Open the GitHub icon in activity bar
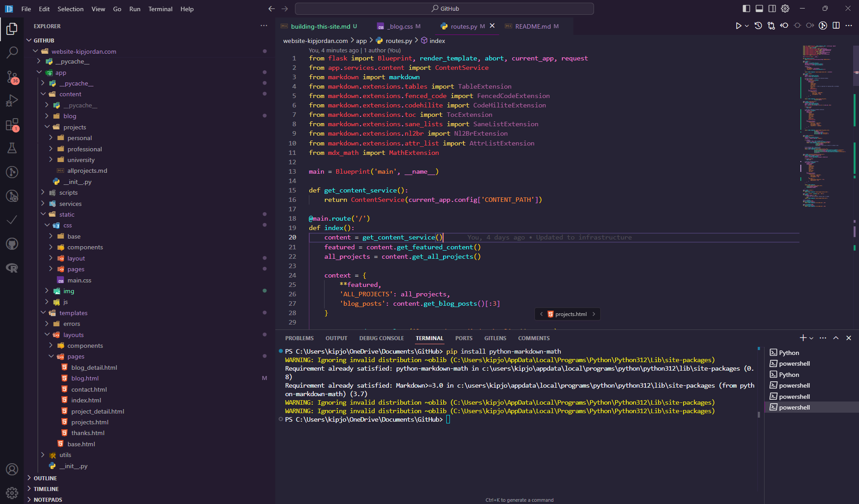Image resolution: width=859 pixels, height=504 pixels. tap(12, 244)
